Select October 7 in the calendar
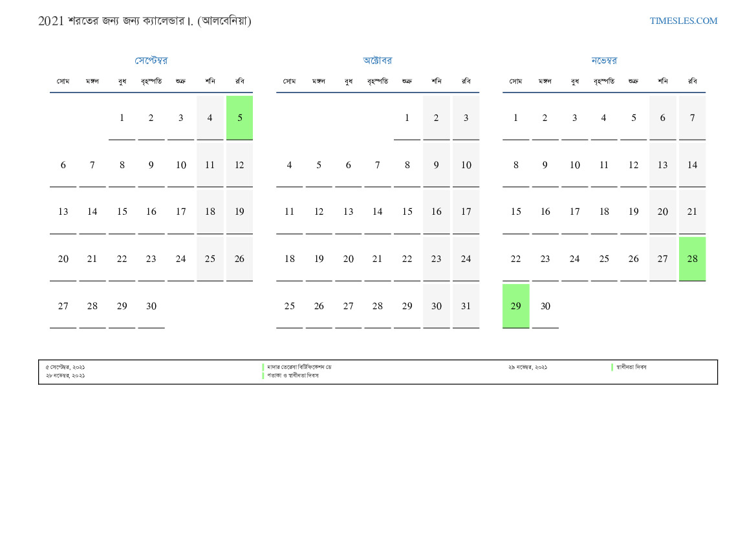The height and width of the screenshot is (535, 756). (x=378, y=165)
